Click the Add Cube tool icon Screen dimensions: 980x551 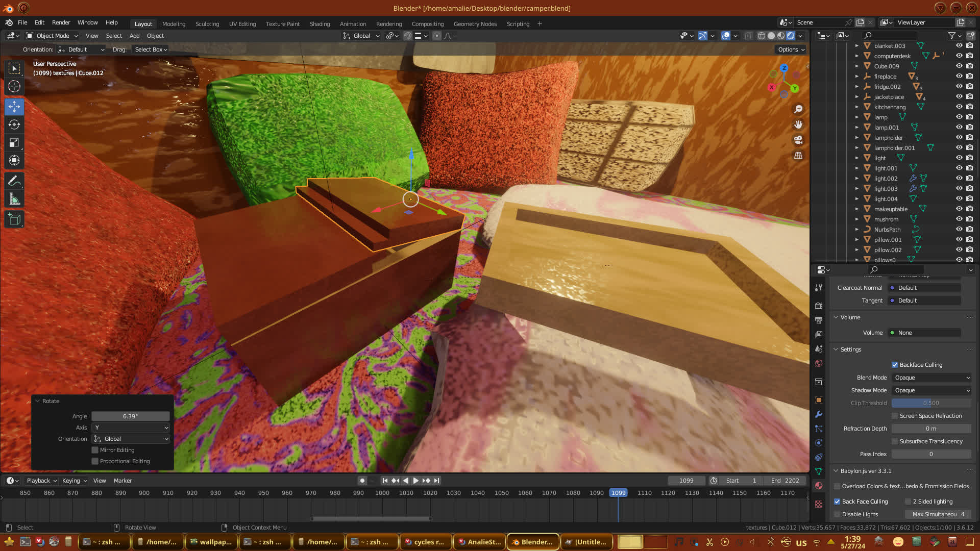click(x=14, y=220)
